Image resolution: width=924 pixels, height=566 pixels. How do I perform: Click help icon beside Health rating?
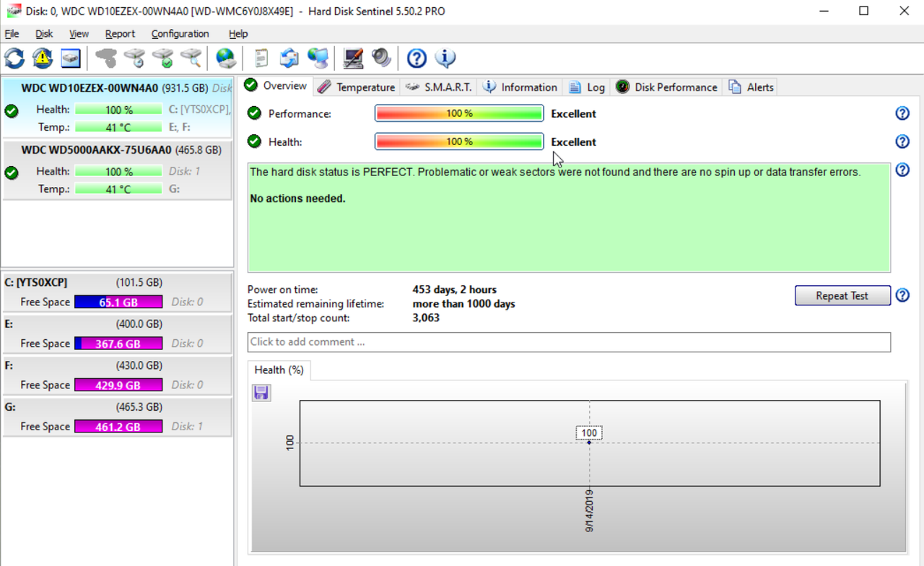pyautogui.click(x=902, y=141)
